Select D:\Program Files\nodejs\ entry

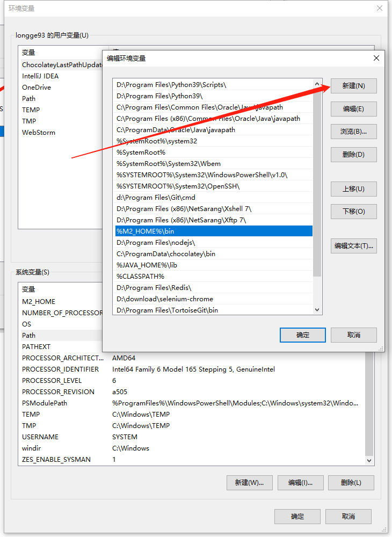(x=214, y=243)
